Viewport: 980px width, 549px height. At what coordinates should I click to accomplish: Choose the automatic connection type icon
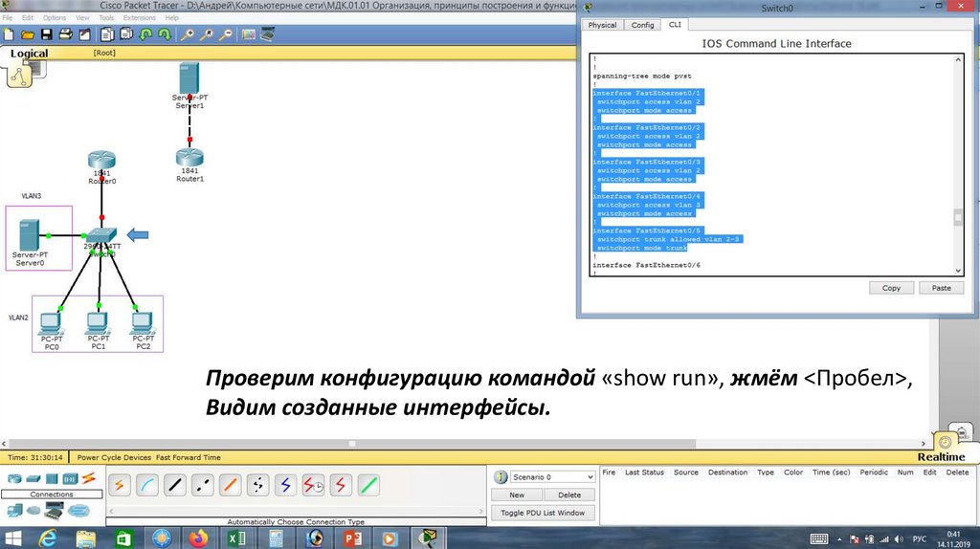(x=119, y=485)
